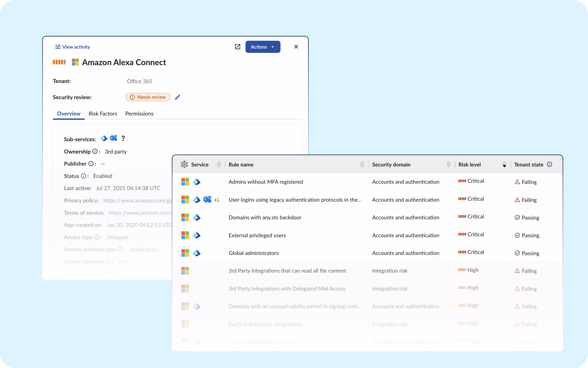The width and height of the screenshot is (588, 368).
Task: Click the Exchange sub-service icon
Action: pos(113,138)
